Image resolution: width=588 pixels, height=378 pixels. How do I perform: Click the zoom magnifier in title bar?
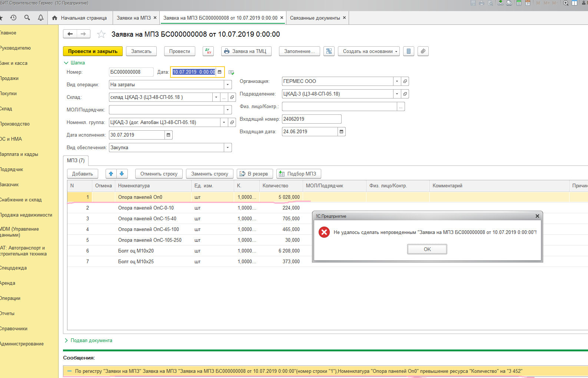[566, 3]
